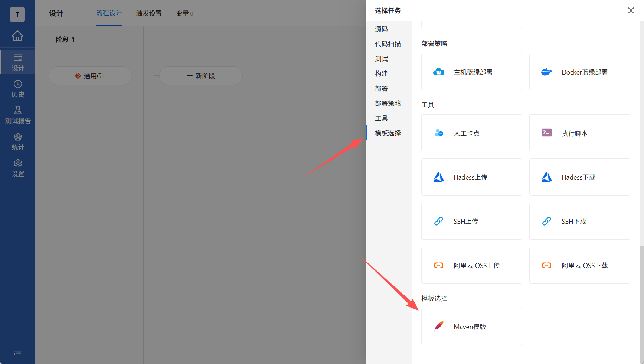The image size is (644, 364).
Task: Open the 设置 settings panel
Action: [x=17, y=168]
